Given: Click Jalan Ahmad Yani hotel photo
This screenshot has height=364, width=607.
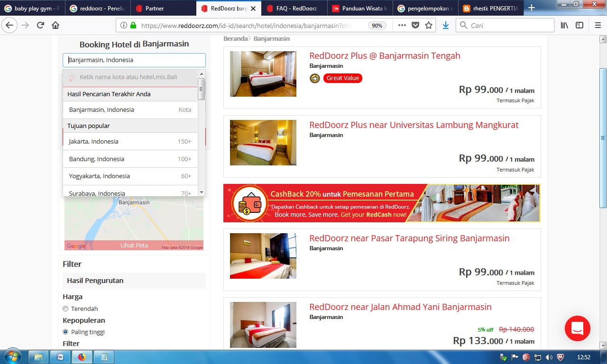Looking at the screenshot, I should pos(263,325).
